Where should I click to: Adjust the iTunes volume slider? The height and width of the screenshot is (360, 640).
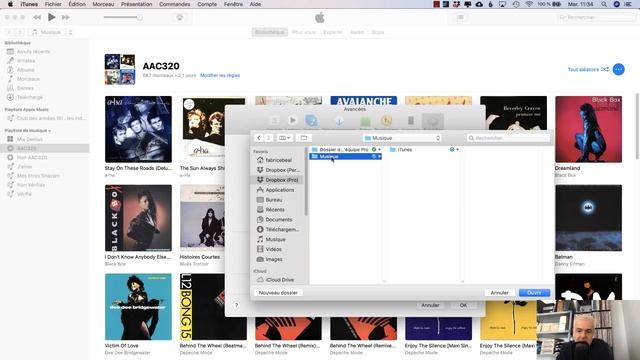click(x=122, y=17)
